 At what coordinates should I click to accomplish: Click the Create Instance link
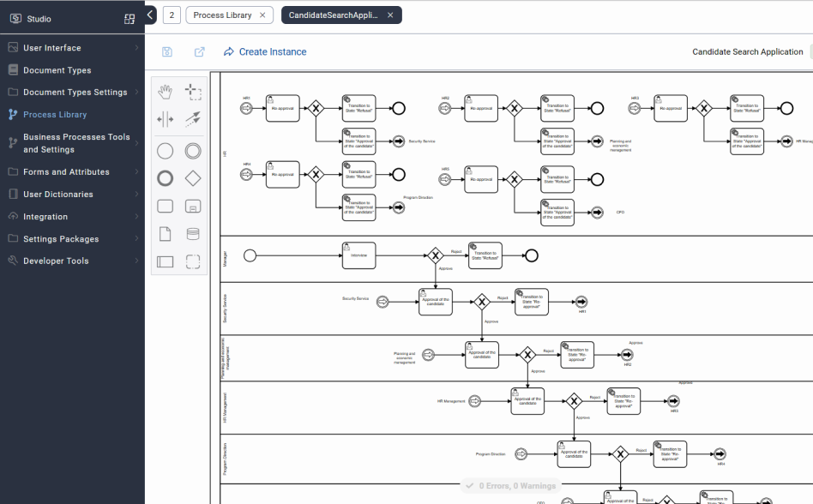(x=265, y=51)
